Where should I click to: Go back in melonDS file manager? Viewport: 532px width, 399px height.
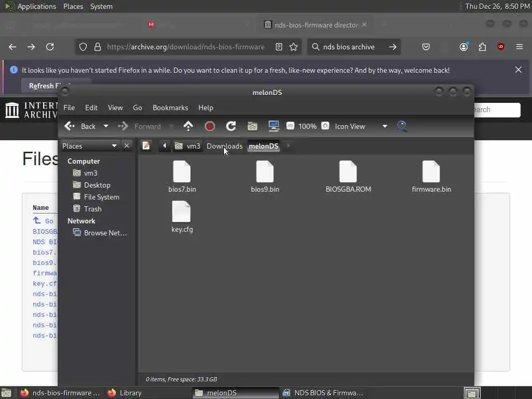coord(80,126)
